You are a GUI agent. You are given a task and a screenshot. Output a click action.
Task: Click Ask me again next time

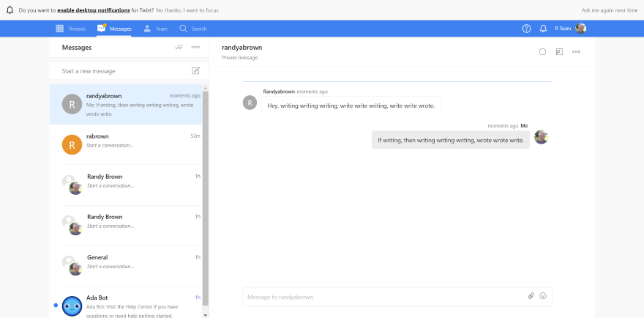[x=610, y=10]
